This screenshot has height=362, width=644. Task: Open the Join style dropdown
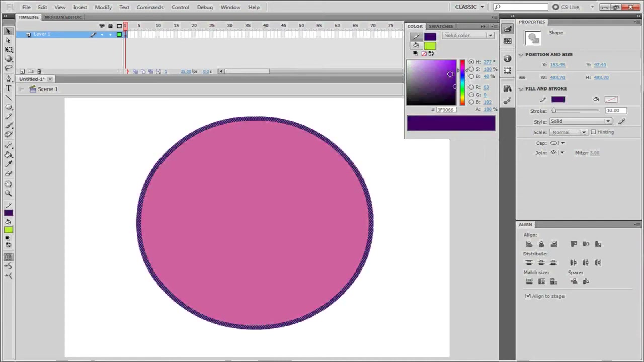pyautogui.click(x=557, y=153)
